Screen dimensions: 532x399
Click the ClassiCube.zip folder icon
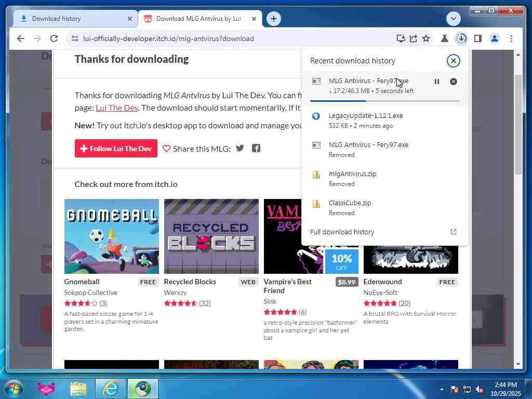(316, 204)
